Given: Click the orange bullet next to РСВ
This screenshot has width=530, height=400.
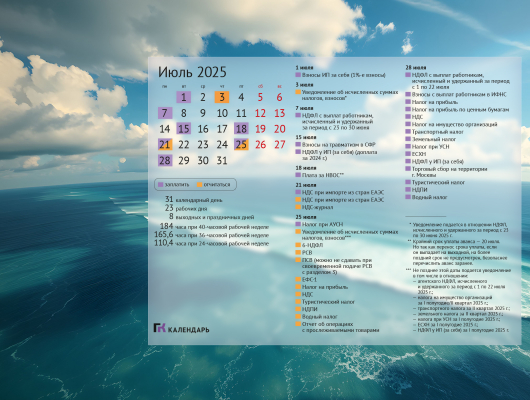Looking at the screenshot, I should click(x=298, y=253).
